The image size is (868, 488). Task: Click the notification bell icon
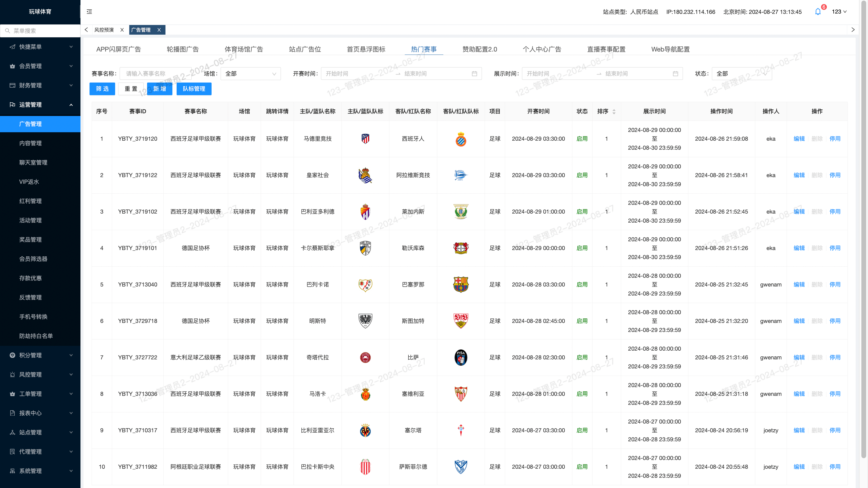(x=818, y=12)
